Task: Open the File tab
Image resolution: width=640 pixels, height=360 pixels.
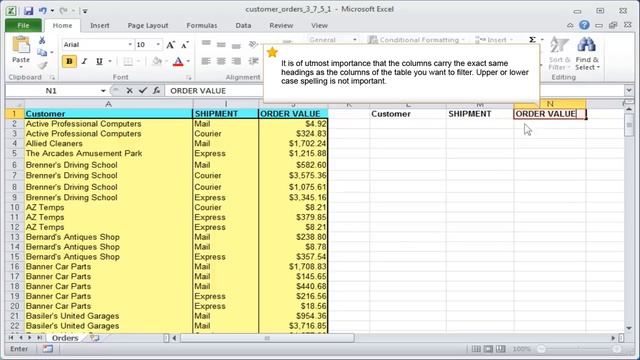Action: point(23,25)
